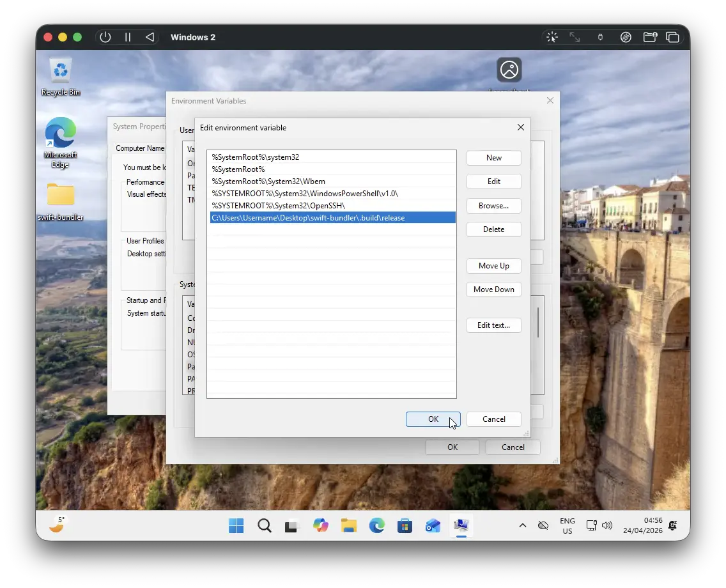Viewport: 726px width, 588px height.
Task: Open File Explorer from taskbar
Action: click(x=349, y=525)
